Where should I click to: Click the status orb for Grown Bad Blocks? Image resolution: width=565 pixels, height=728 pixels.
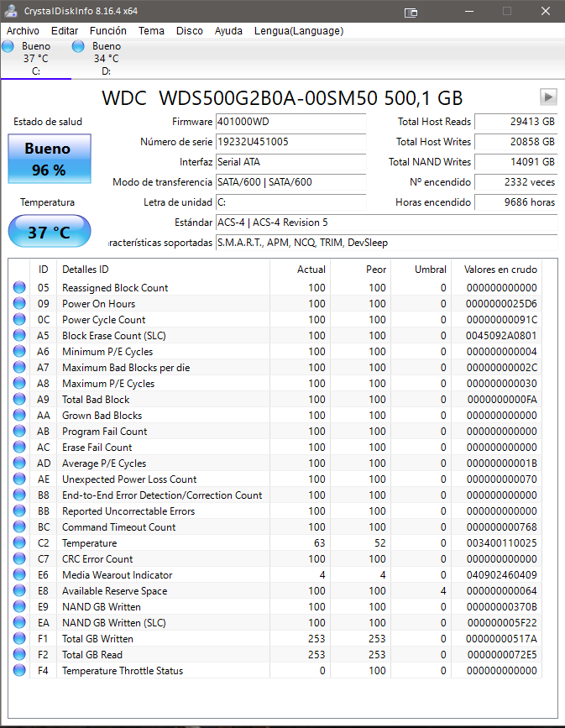coord(19,415)
